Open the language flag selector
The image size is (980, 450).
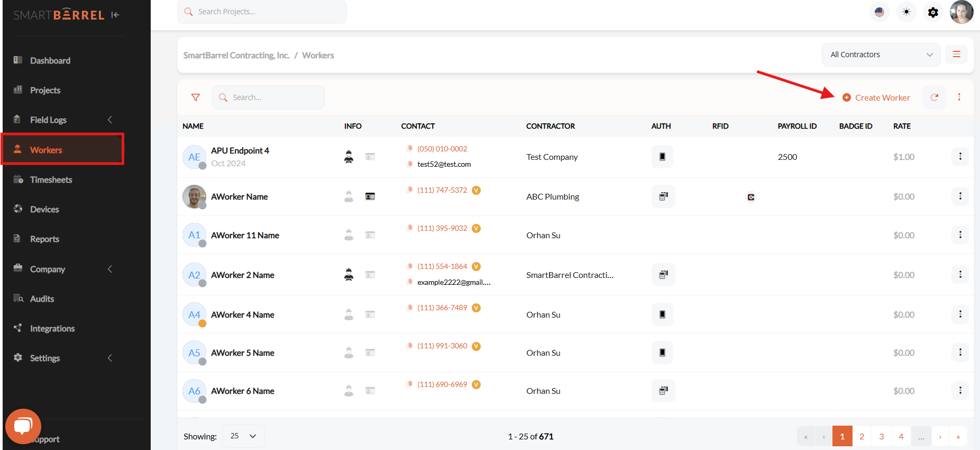[880, 12]
